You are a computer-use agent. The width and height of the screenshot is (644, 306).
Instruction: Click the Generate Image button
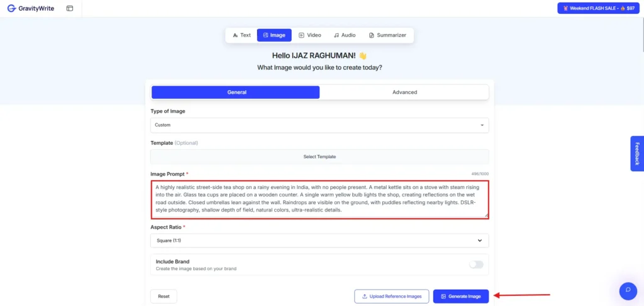coord(461,296)
